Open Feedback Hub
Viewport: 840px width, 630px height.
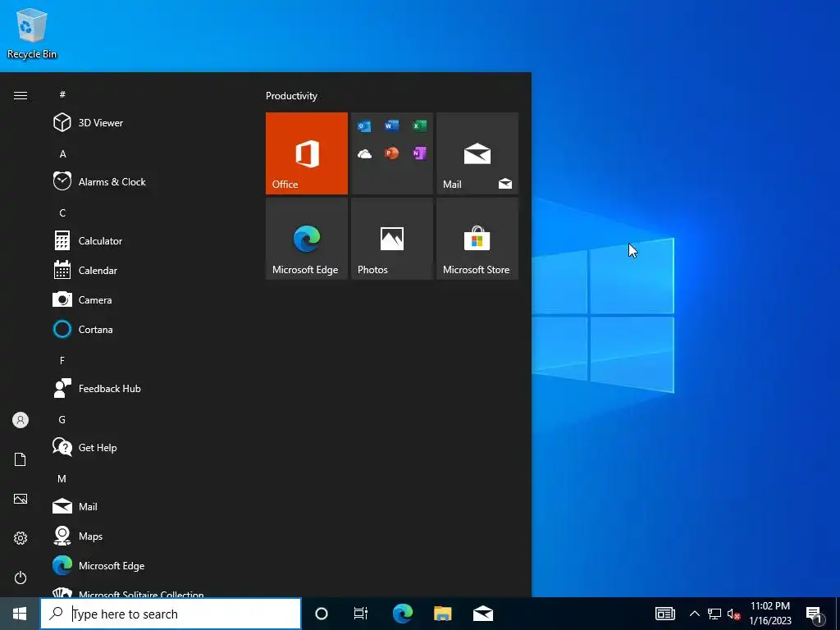pos(144,388)
